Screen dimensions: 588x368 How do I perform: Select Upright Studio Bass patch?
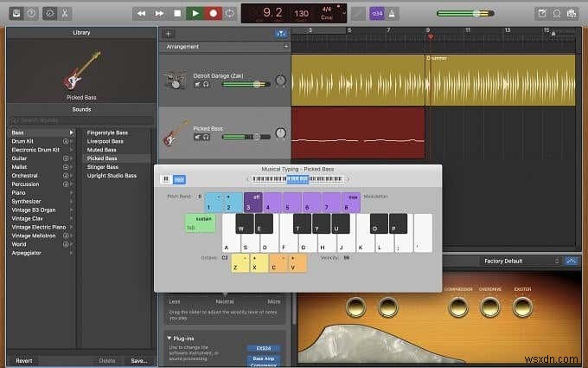112,176
